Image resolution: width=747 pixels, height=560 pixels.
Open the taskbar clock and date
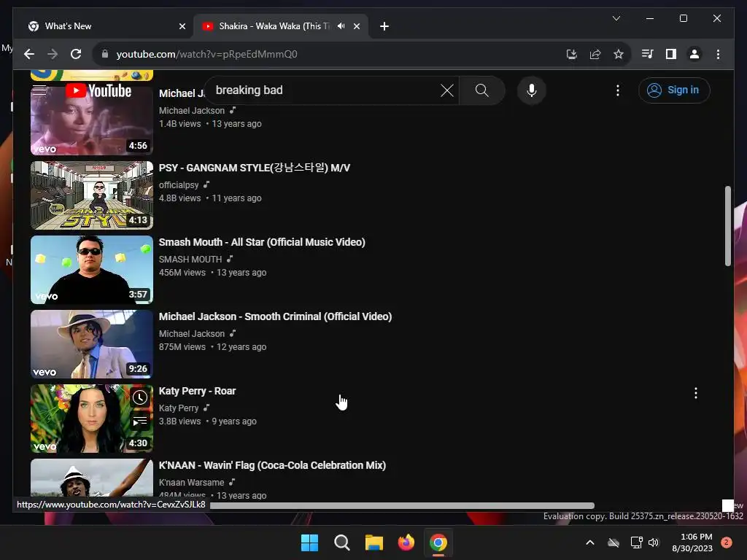click(x=692, y=542)
